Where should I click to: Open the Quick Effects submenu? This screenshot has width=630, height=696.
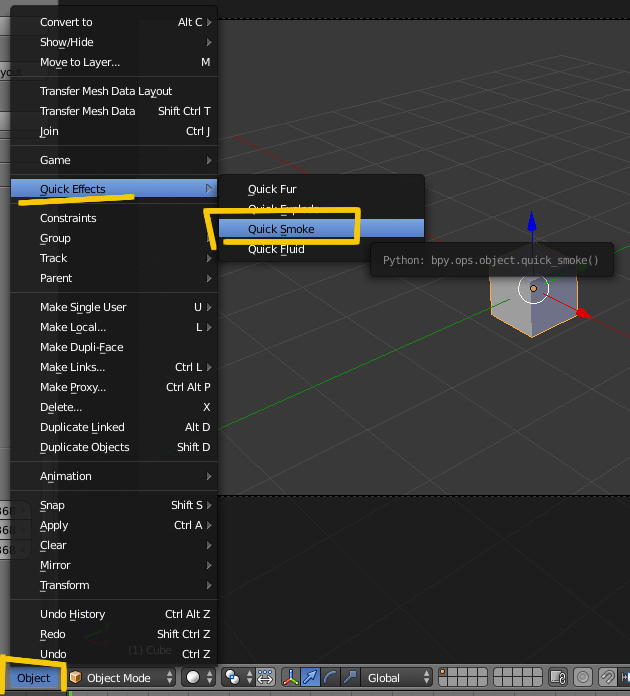pos(114,189)
